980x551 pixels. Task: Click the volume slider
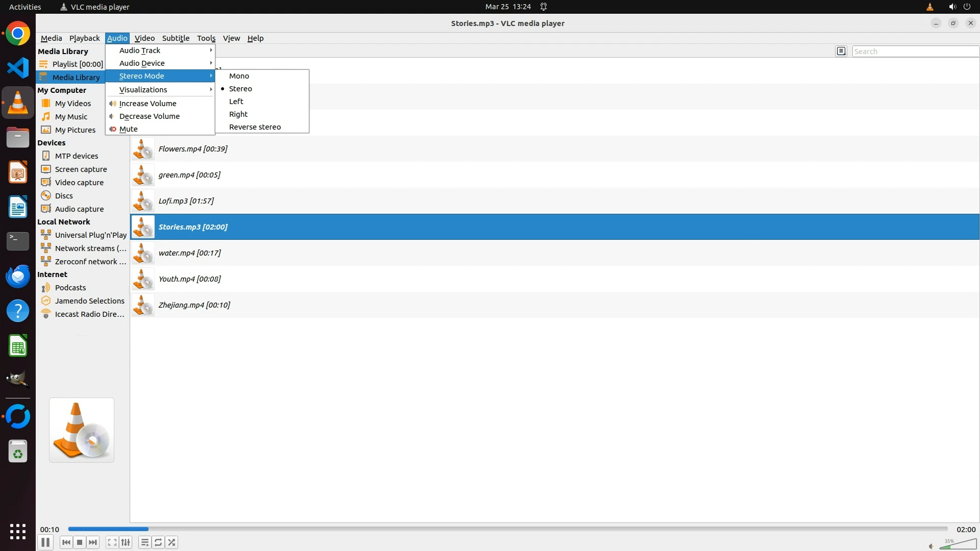tap(957, 545)
